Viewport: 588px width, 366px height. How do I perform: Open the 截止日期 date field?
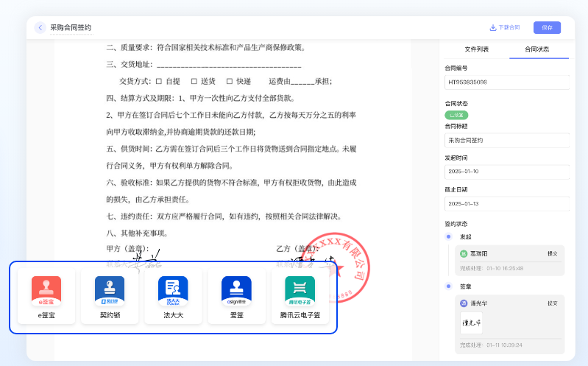507,203
